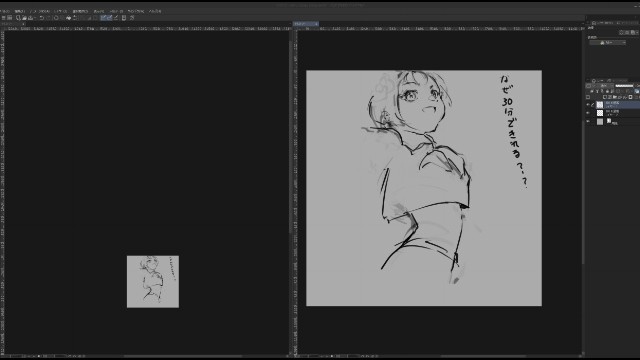640x360 pixels.
Task: Click the Tone effect icon in Layer Property
Action: pyautogui.click(x=627, y=33)
